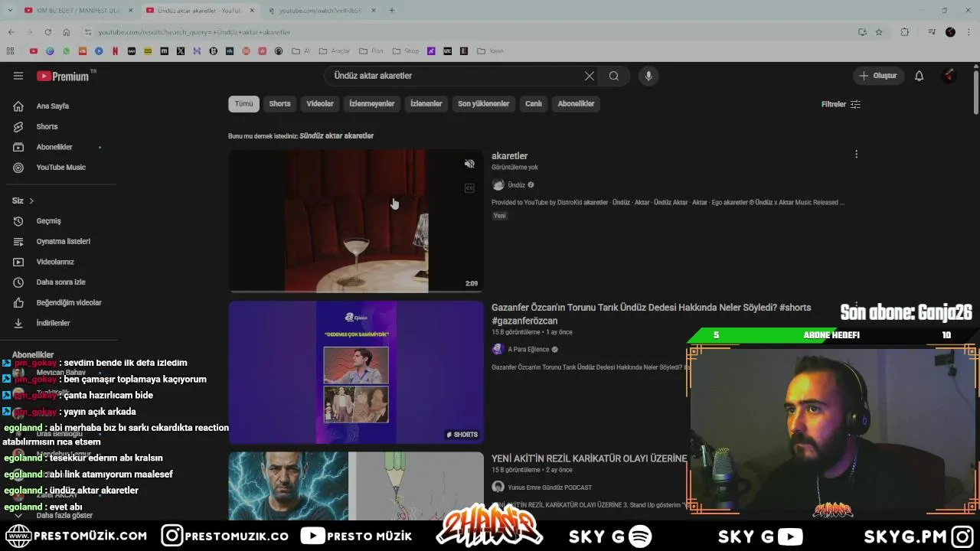Image resolution: width=980 pixels, height=551 pixels.
Task: Click the akaretler video thumbnail
Action: click(356, 221)
